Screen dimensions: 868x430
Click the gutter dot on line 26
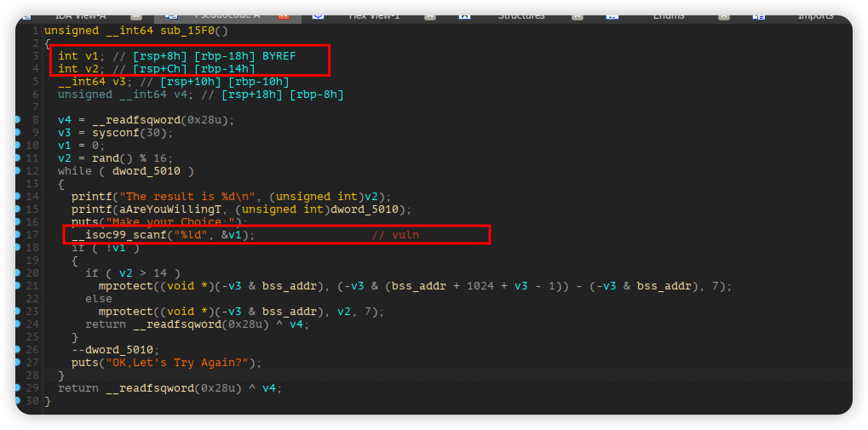coord(17,350)
